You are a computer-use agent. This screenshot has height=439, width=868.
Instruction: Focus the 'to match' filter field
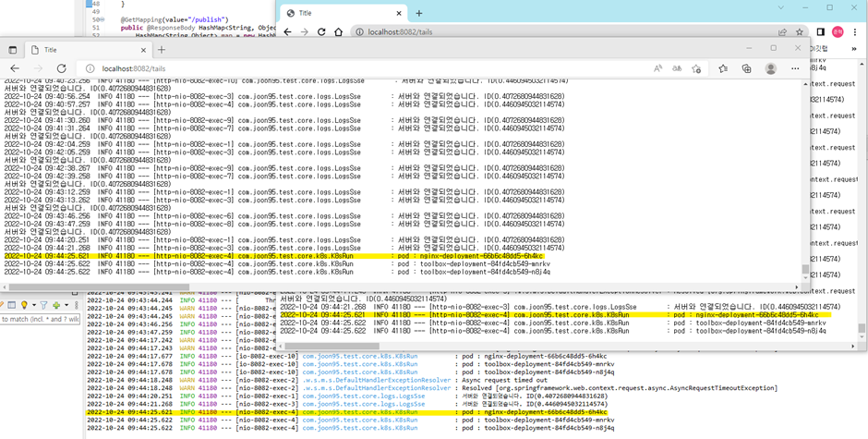pos(40,319)
